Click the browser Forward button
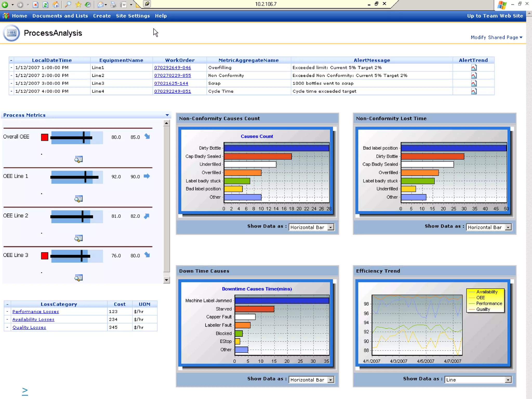The image size is (532, 399). [x=20, y=4]
